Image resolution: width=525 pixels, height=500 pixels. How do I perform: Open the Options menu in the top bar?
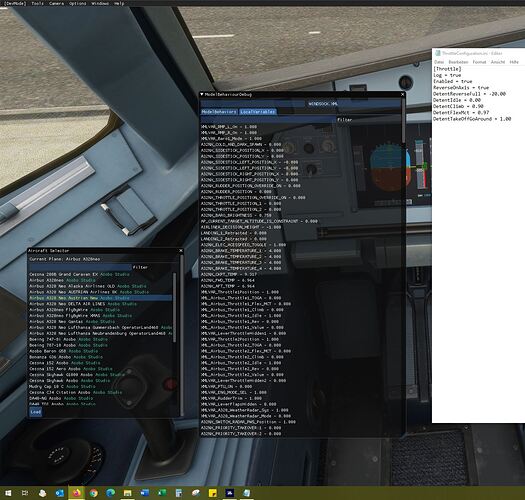(77, 3)
